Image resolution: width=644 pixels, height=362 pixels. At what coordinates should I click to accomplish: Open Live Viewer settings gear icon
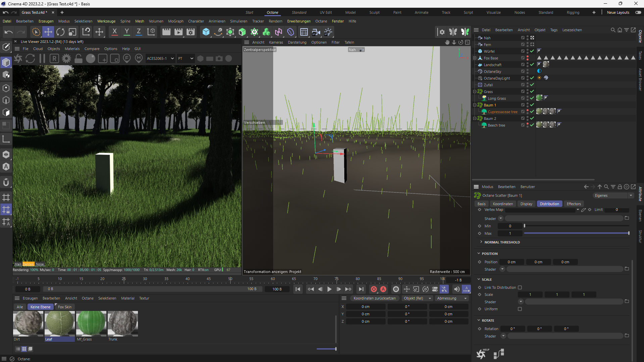click(x=66, y=58)
